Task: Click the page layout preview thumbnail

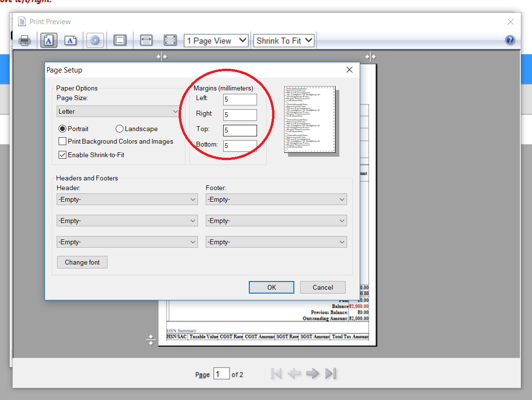Action: pyautogui.click(x=310, y=119)
